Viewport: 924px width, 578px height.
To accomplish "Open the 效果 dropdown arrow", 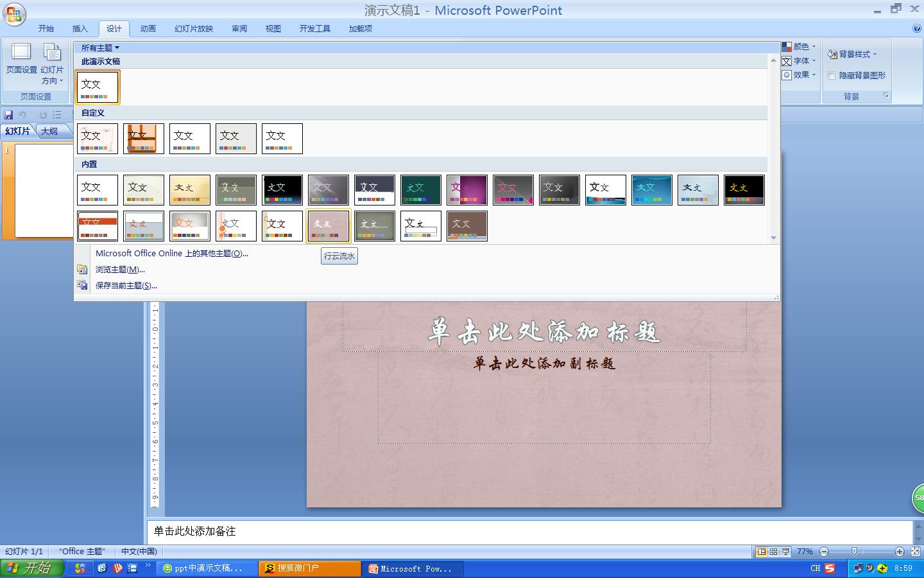I will pos(814,75).
